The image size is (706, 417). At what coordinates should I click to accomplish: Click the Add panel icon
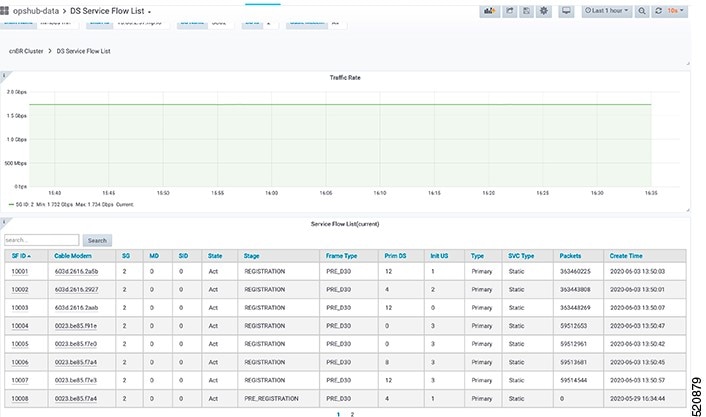pos(489,11)
